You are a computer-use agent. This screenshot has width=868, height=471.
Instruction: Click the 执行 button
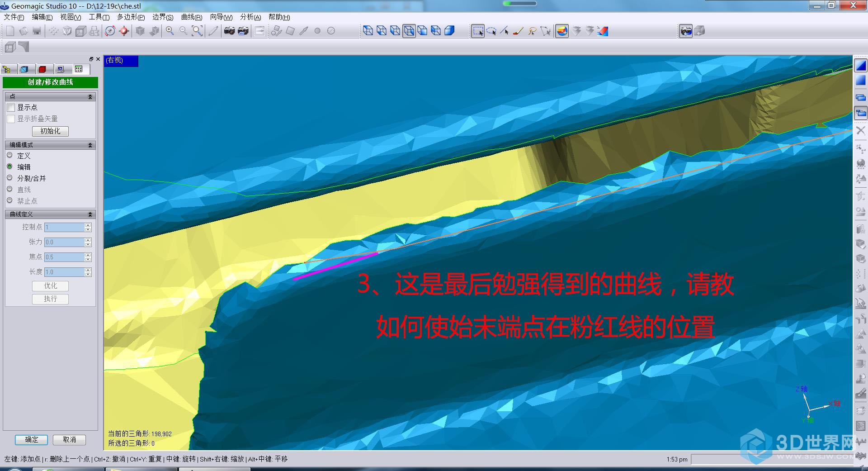tap(50, 299)
